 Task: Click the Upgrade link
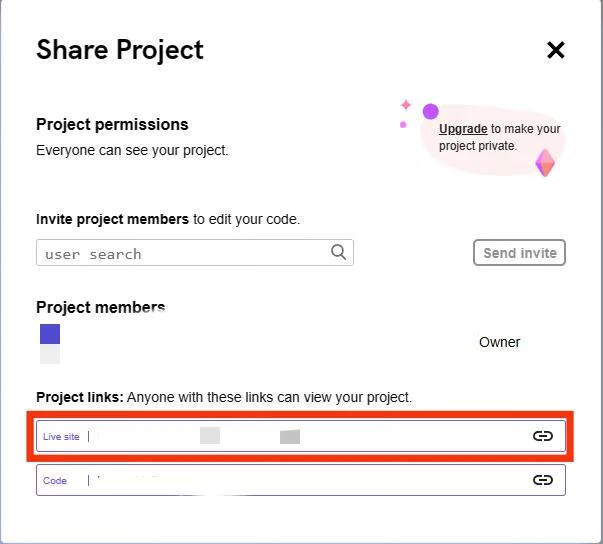tap(463, 129)
